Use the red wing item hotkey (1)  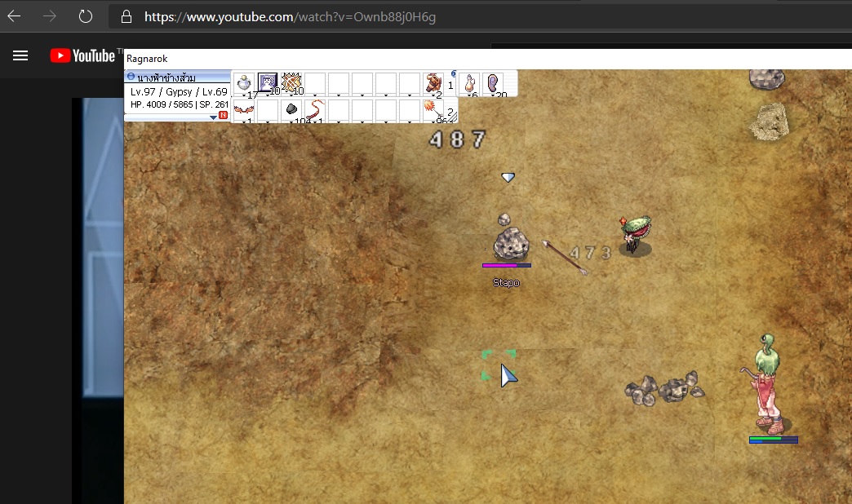[244, 110]
